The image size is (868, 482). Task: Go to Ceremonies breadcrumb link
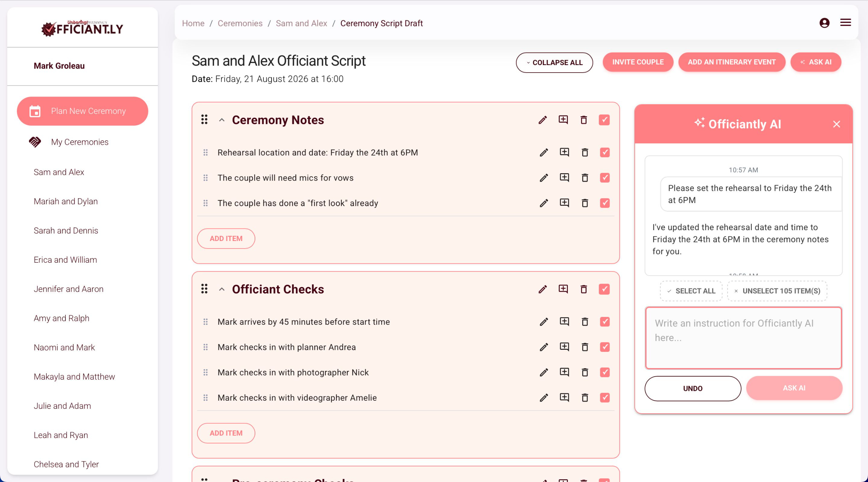[240, 23]
